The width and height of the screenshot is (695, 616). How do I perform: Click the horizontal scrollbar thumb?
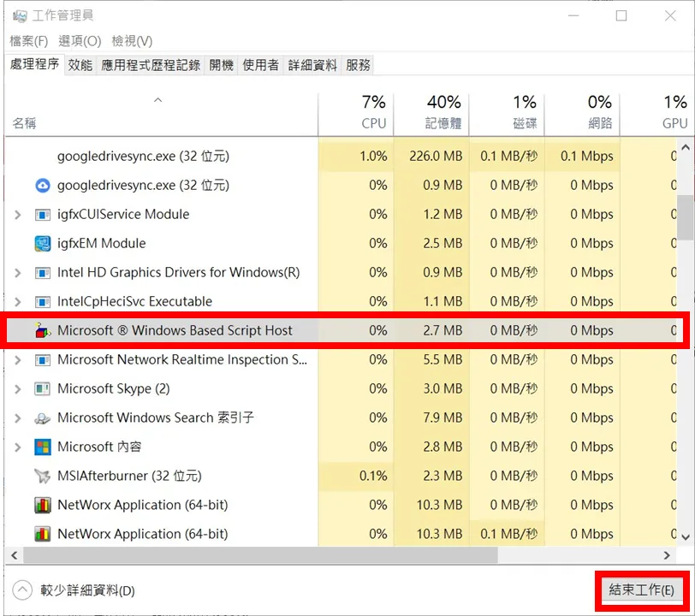point(260,555)
